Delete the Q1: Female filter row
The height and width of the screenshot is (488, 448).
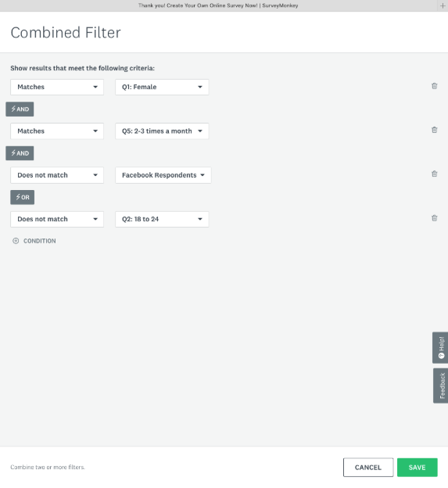pyautogui.click(x=434, y=86)
